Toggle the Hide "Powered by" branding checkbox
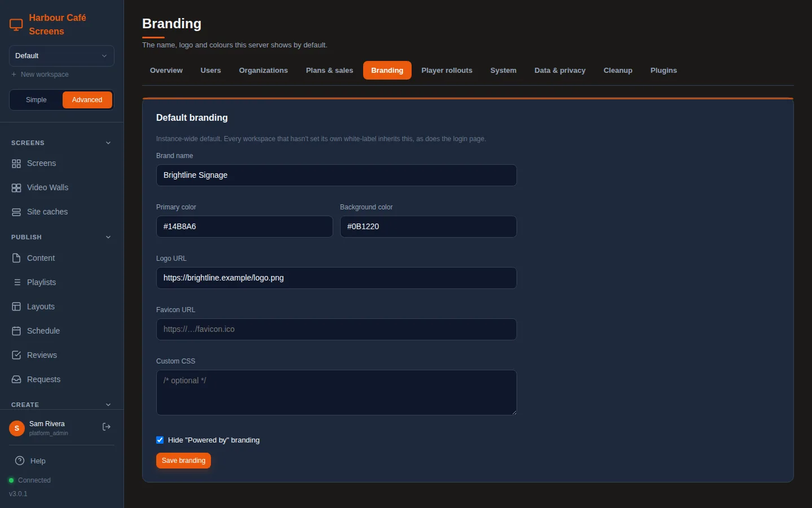Image resolution: width=812 pixels, height=508 pixels. click(x=160, y=440)
